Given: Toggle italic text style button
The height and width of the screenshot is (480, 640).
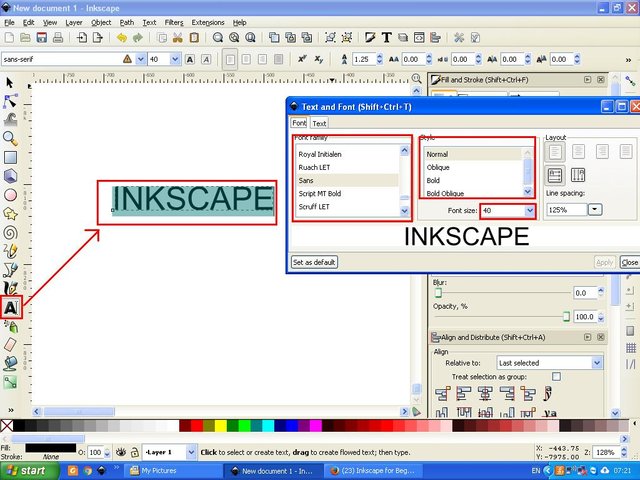Looking at the screenshot, I should click(206, 60).
